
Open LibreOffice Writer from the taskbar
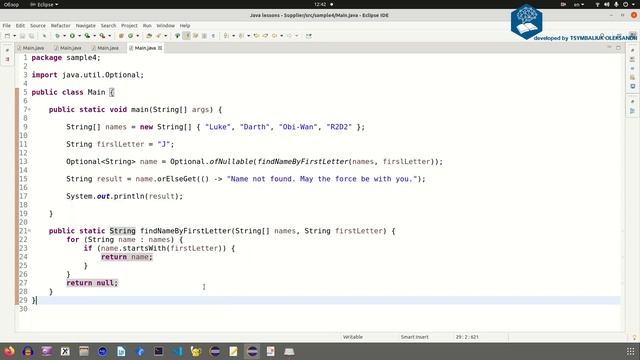point(121,351)
